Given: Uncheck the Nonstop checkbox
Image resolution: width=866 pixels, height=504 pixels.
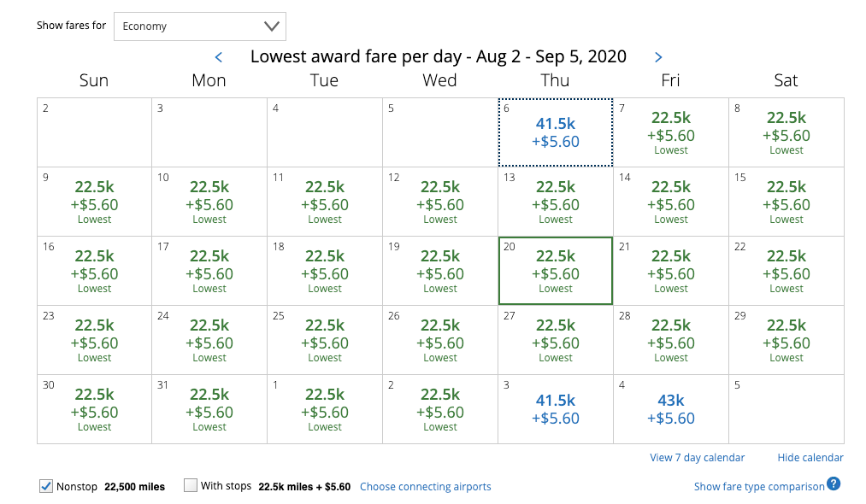Looking at the screenshot, I should (46, 486).
